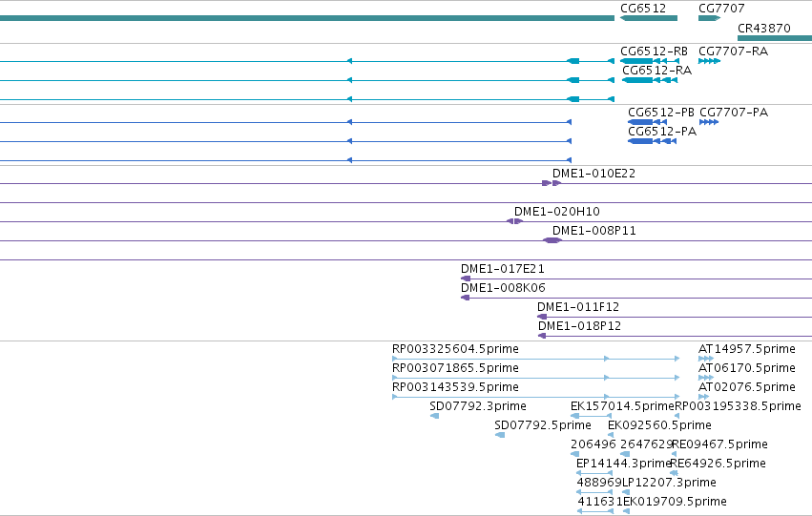Screen dimensions: 812x516
Task: Click the CG6512 gene arrow glyph
Action: pos(649,18)
